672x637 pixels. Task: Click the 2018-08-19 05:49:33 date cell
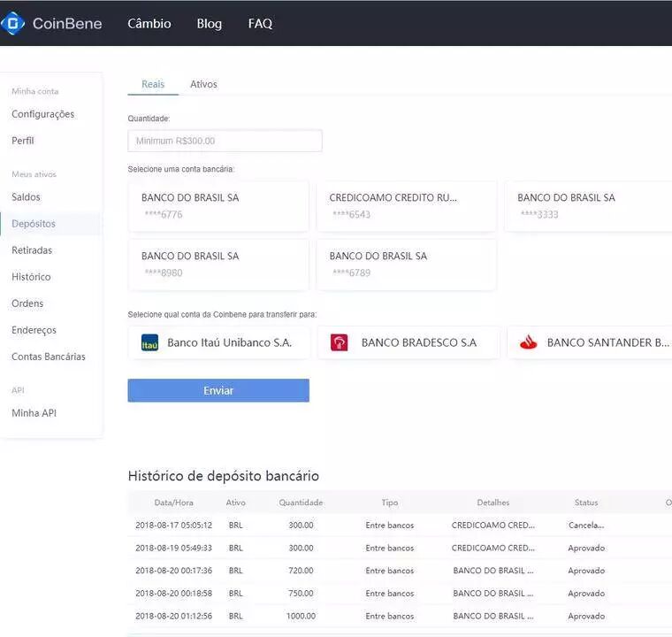pyautogui.click(x=173, y=548)
